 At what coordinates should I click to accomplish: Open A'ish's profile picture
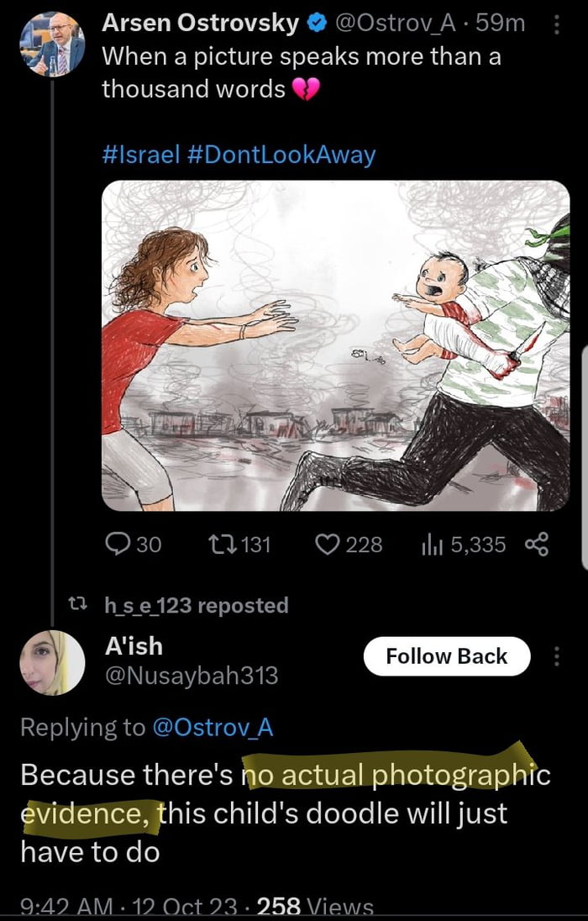pos(52,661)
